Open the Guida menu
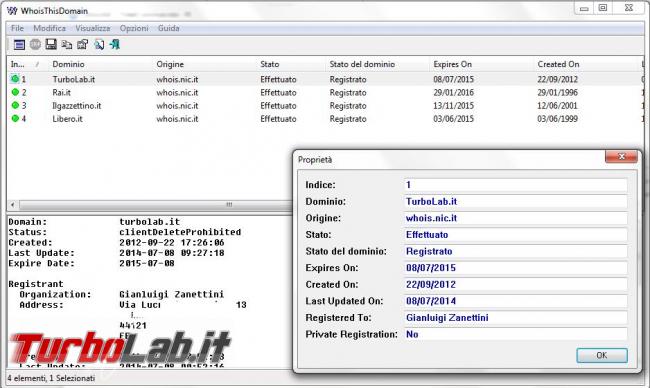 coord(168,28)
